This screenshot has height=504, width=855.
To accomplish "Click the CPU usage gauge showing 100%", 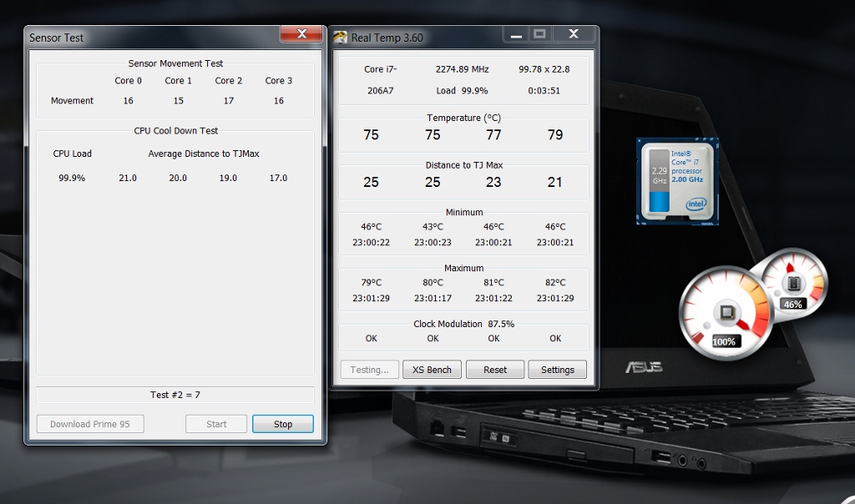I will pos(726,314).
